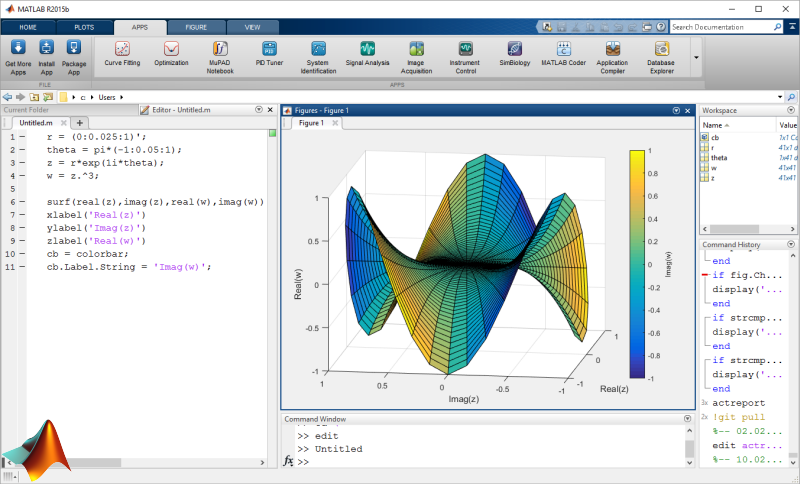This screenshot has height=484, width=800.
Task: Click the Package App icon
Action: pyautogui.click(x=74, y=48)
